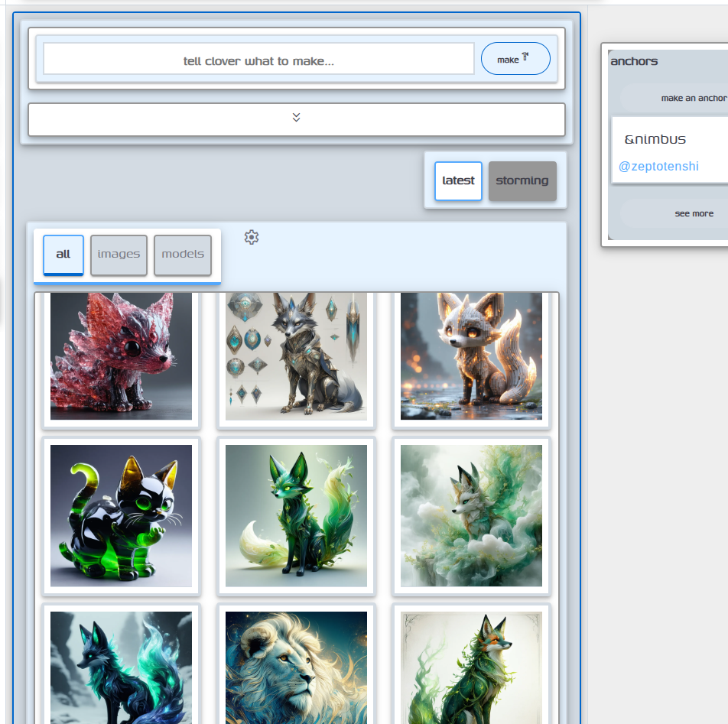Switch to the storming feed toggle
The height and width of the screenshot is (724, 728).
[x=522, y=181]
